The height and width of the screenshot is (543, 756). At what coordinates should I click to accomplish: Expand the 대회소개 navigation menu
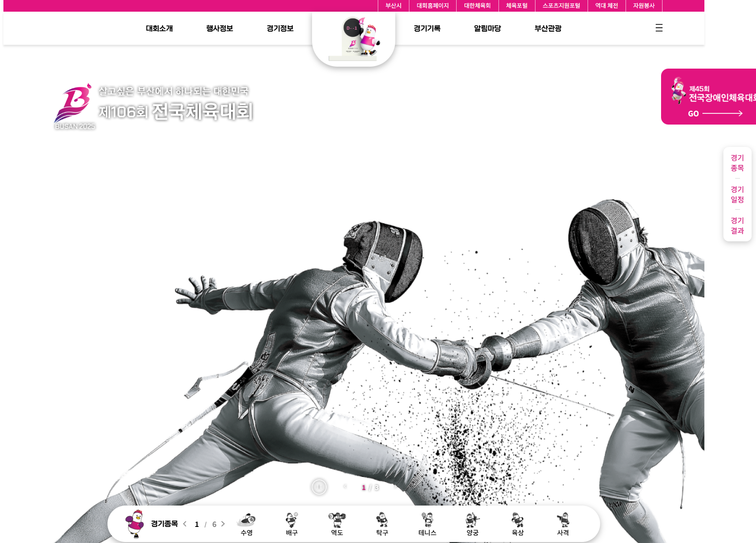point(159,29)
